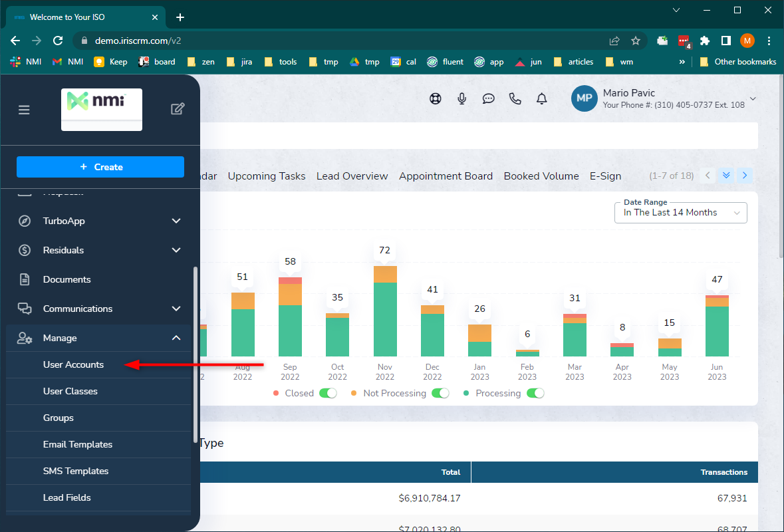Click the NMI logo
Viewport: 784px width, 532px height.
[x=102, y=110]
